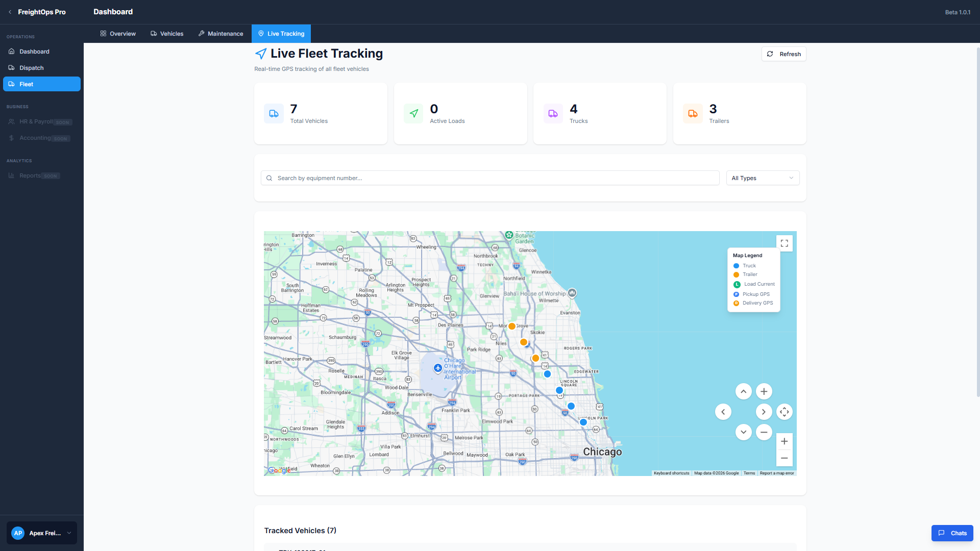Click the Google Maps Terms link
Screen dimensions: 980x551
coord(749,473)
